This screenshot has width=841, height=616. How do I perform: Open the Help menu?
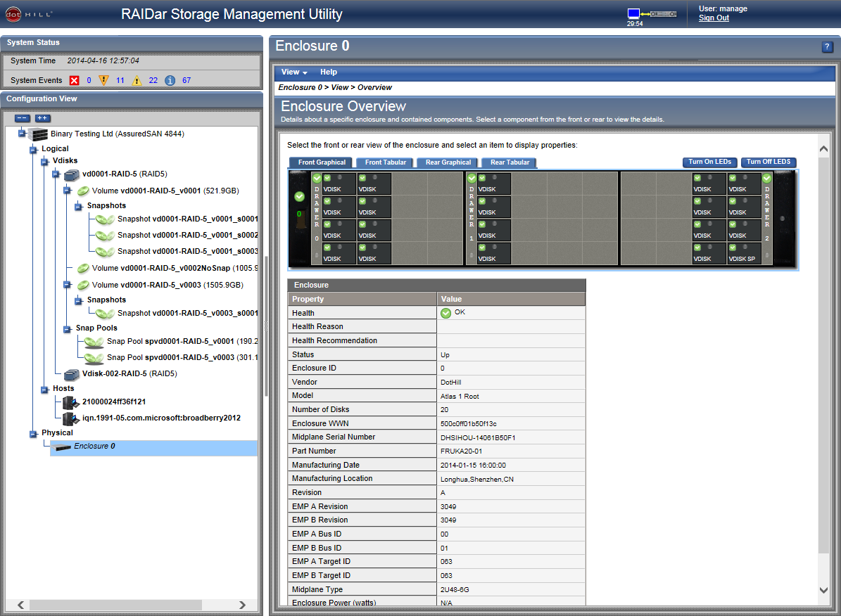(328, 72)
